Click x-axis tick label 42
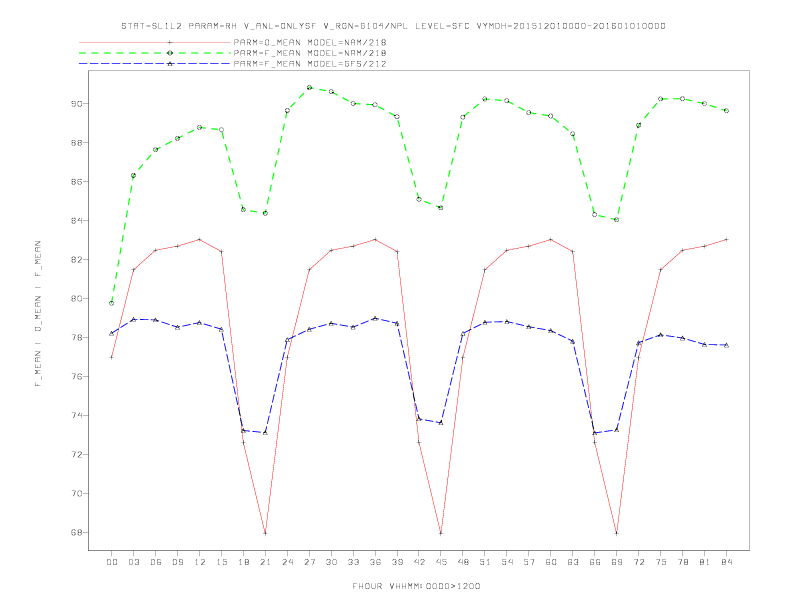The image size is (792, 612). pyautogui.click(x=419, y=562)
